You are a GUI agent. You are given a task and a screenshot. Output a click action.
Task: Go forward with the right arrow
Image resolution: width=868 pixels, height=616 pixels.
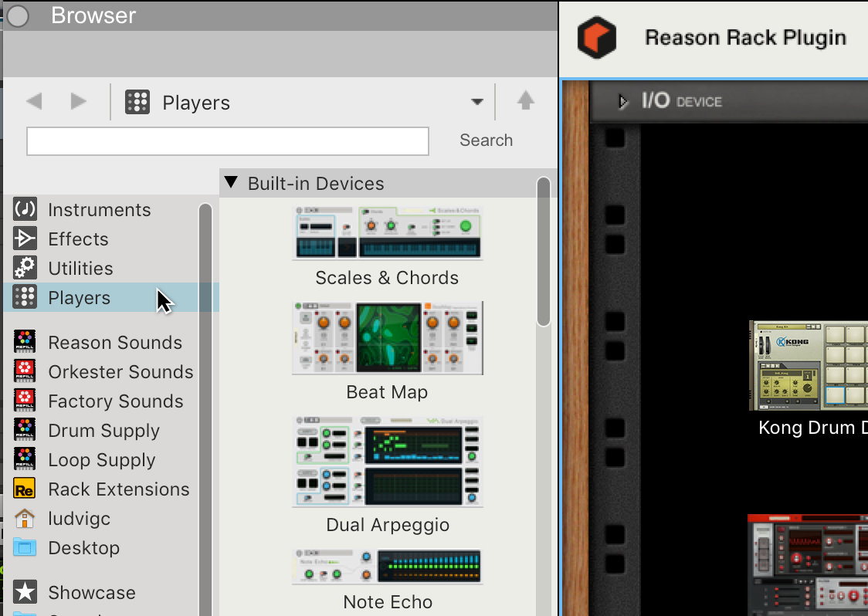pos(79,101)
